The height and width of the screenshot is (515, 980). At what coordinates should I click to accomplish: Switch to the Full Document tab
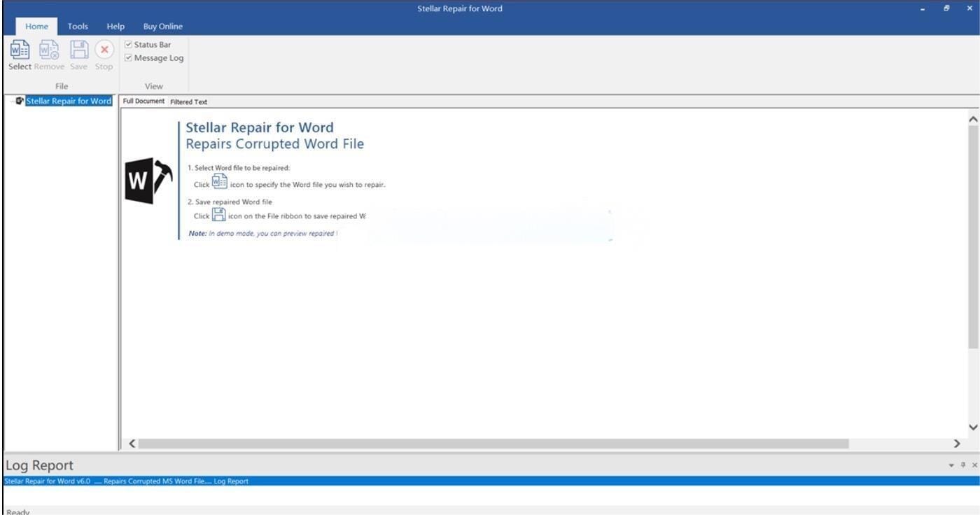click(143, 101)
